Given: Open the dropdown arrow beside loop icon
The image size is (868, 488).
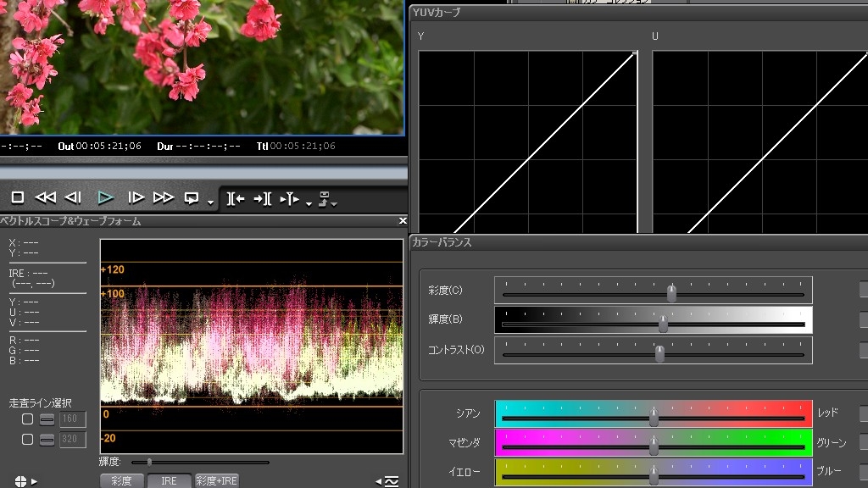Looking at the screenshot, I should pos(210,202).
